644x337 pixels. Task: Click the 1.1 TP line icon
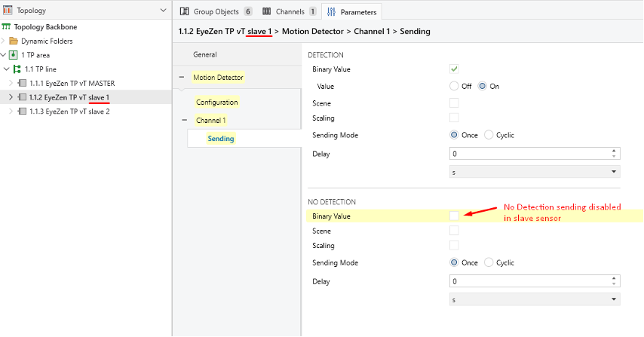pos(17,69)
